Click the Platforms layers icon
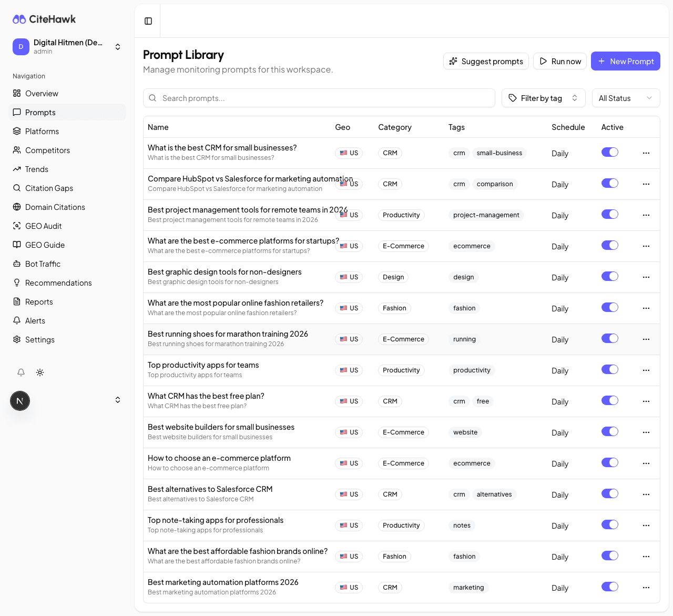Image resolution: width=673 pixels, height=616 pixels. pos(17,131)
